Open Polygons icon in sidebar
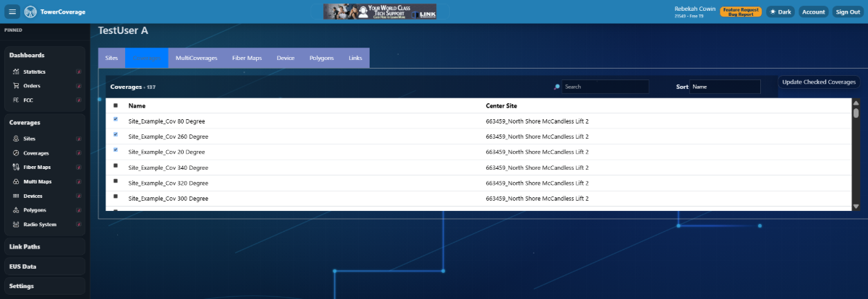 click(x=16, y=210)
